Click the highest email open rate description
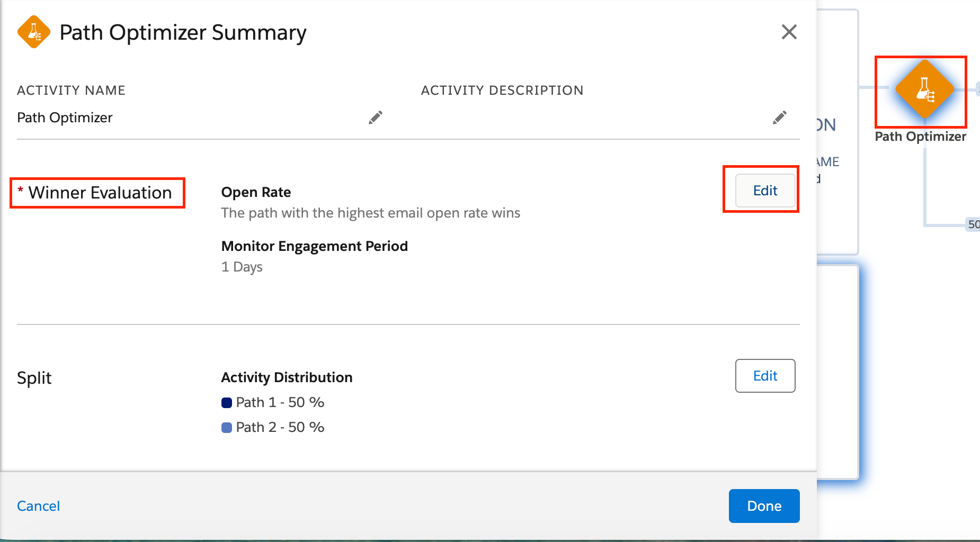The image size is (980, 542). (371, 213)
